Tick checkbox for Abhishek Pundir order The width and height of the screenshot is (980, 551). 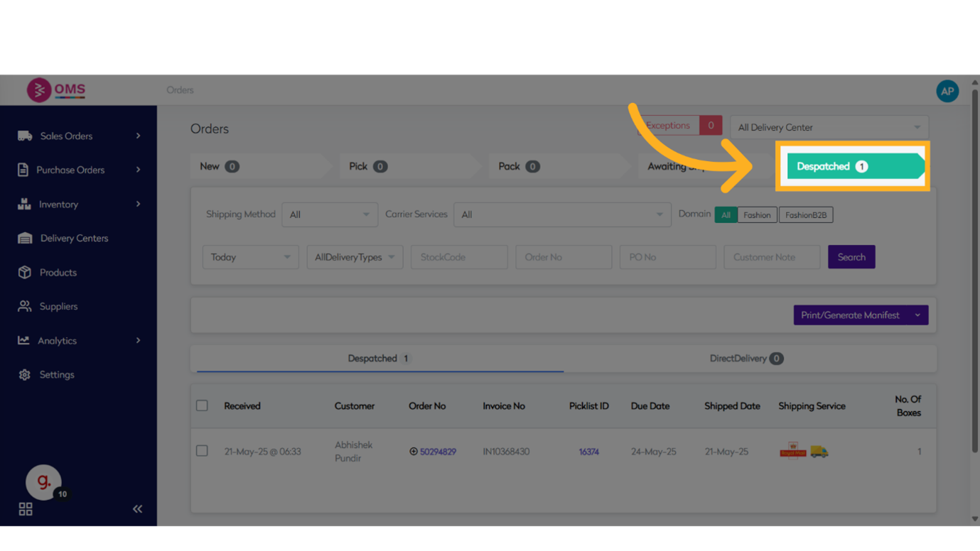(x=202, y=451)
